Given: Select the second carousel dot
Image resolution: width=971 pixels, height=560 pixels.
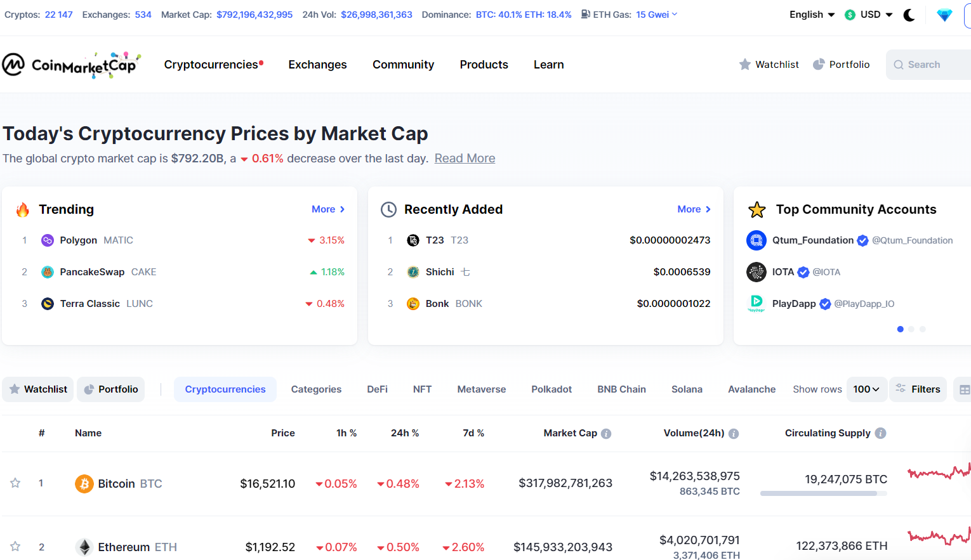Looking at the screenshot, I should (911, 329).
